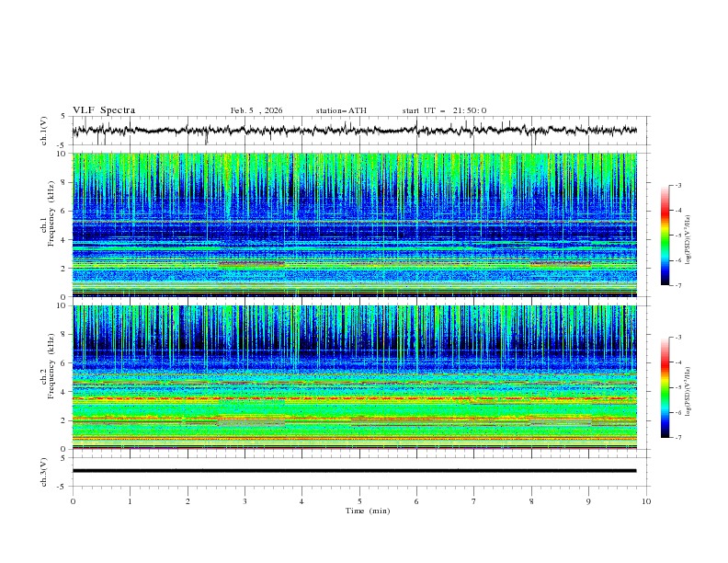
Task: Click time axis tick label "5"
Action: [359, 501]
